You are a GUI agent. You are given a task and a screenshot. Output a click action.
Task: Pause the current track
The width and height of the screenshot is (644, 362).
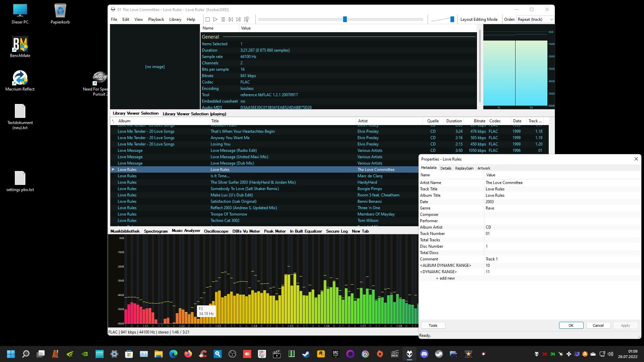[223, 19]
